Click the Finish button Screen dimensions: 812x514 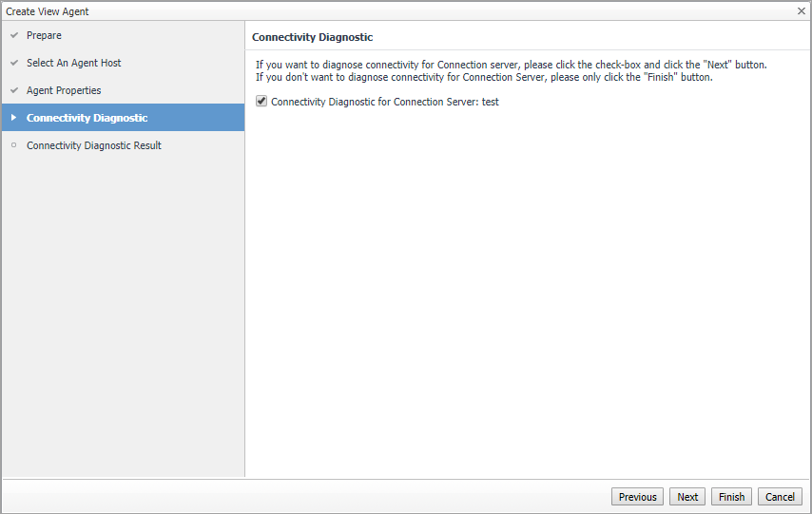click(731, 497)
